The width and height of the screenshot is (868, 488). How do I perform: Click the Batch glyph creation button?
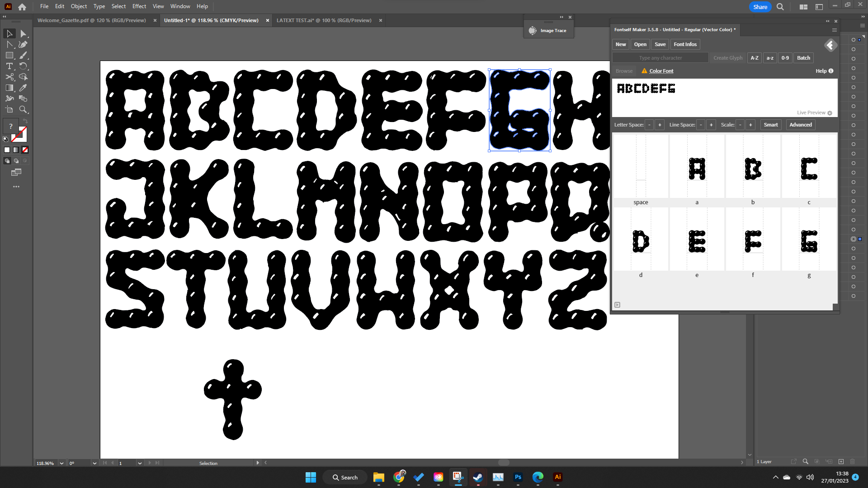pos(803,57)
